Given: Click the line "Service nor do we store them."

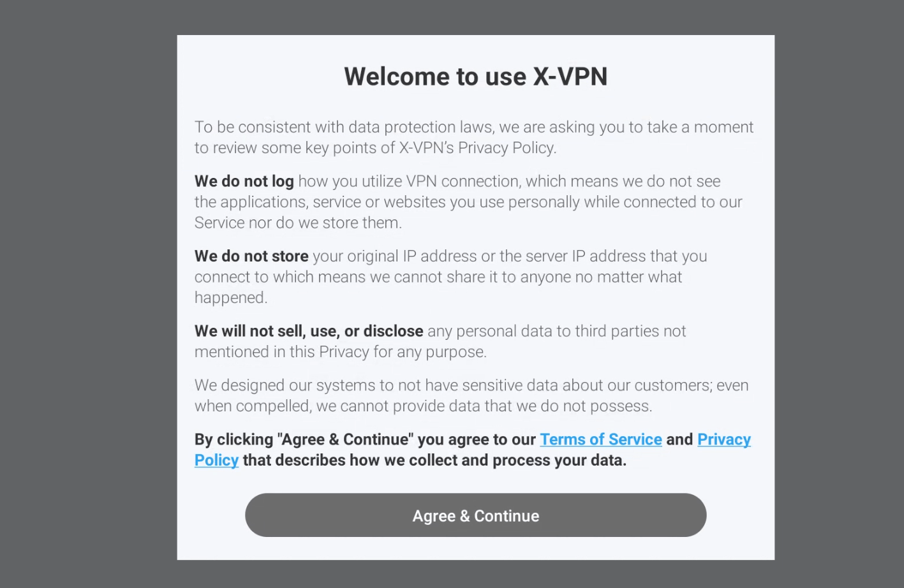Looking at the screenshot, I should pyautogui.click(x=298, y=223).
